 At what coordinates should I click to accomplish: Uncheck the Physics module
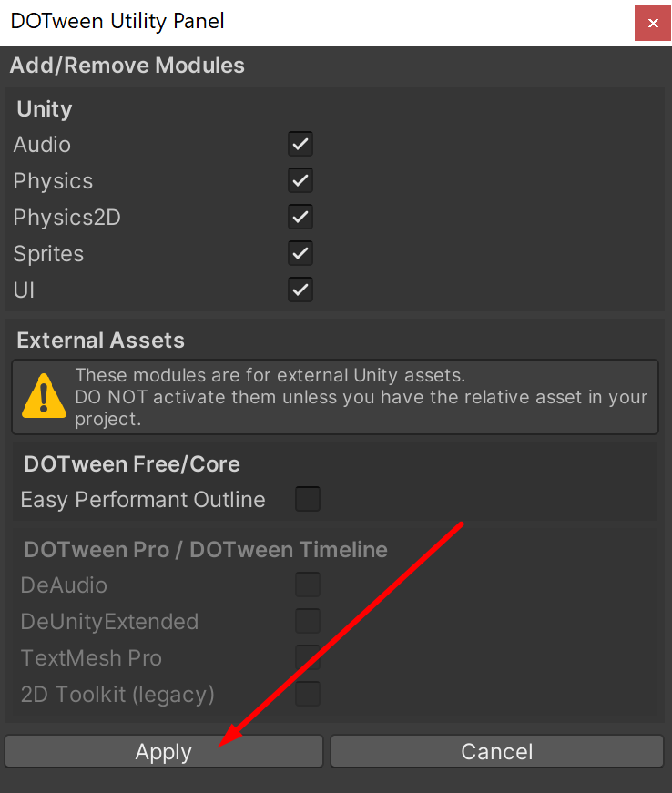[x=300, y=180]
